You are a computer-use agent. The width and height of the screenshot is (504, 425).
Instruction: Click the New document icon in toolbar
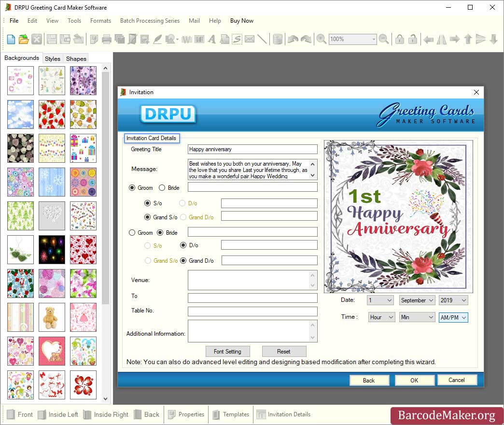(11, 40)
